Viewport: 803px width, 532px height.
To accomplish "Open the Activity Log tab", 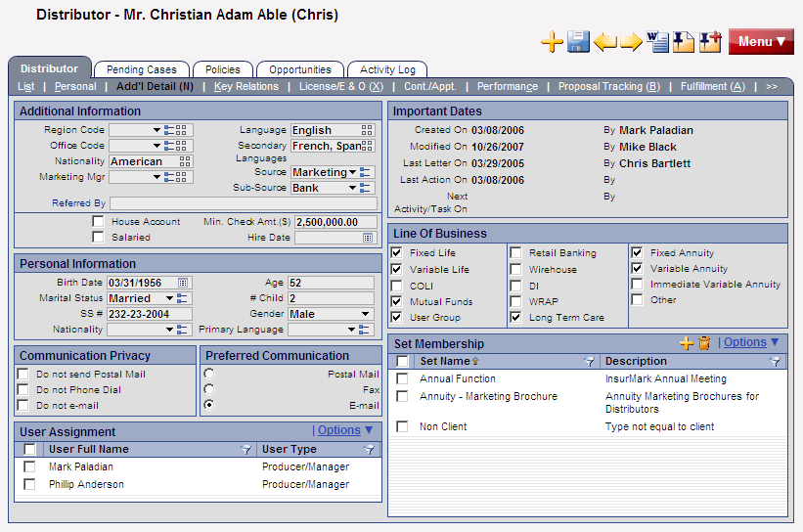I will (387, 69).
